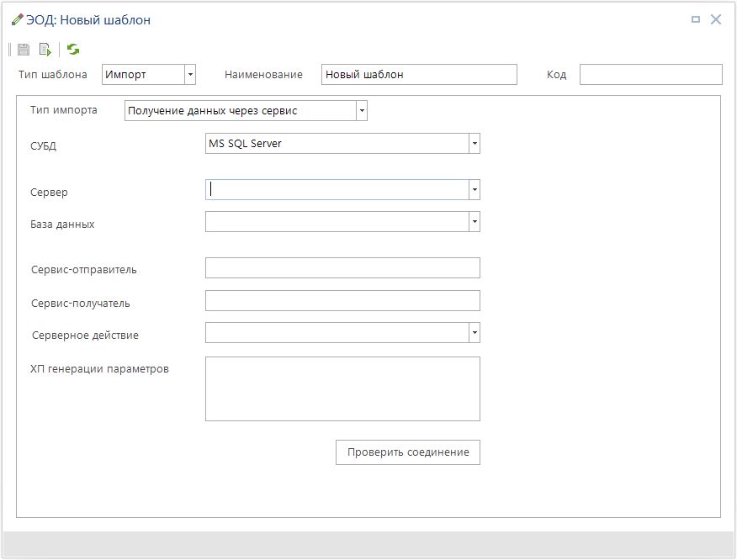The image size is (737, 560).
Task: Click into the Наименование text field
Action: pos(419,75)
